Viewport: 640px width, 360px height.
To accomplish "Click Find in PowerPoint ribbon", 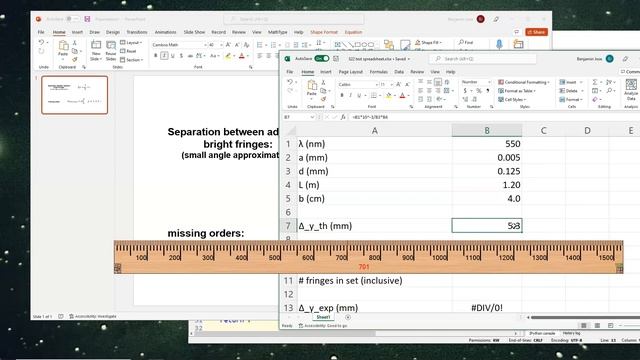I will (x=466, y=42).
